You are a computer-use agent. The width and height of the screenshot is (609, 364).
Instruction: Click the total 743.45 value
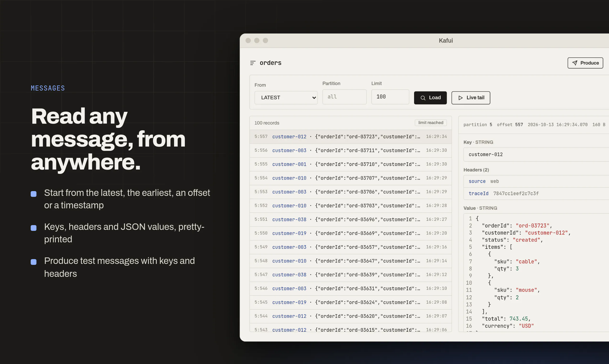tap(518, 319)
